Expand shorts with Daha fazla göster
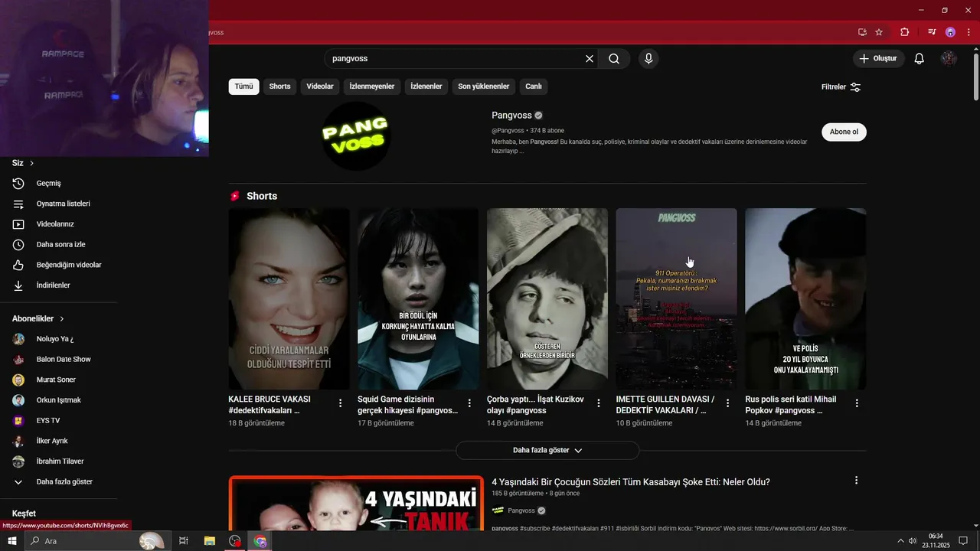This screenshot has width=980, height=551. (x=547, y=451)
